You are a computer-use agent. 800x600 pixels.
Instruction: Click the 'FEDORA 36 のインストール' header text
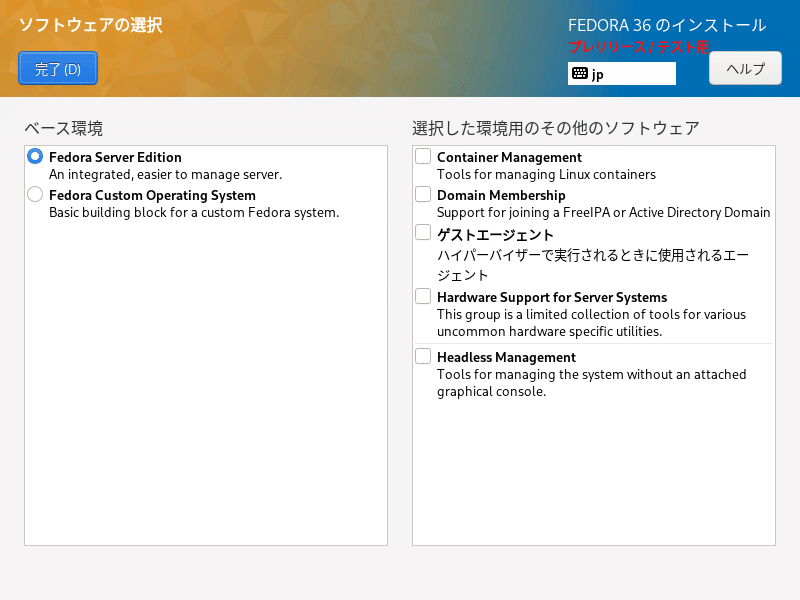tap(667, 25)
